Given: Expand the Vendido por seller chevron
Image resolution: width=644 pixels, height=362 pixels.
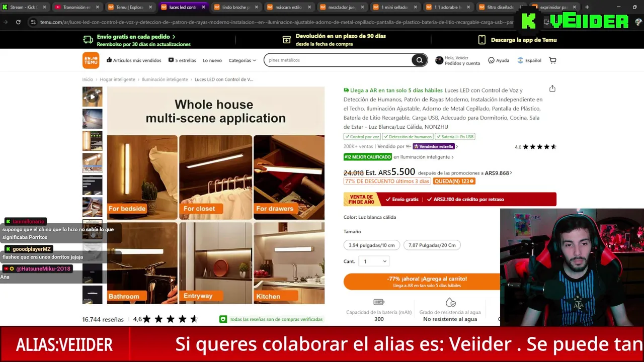Looking at the screenshot, I should click(456, 147).
